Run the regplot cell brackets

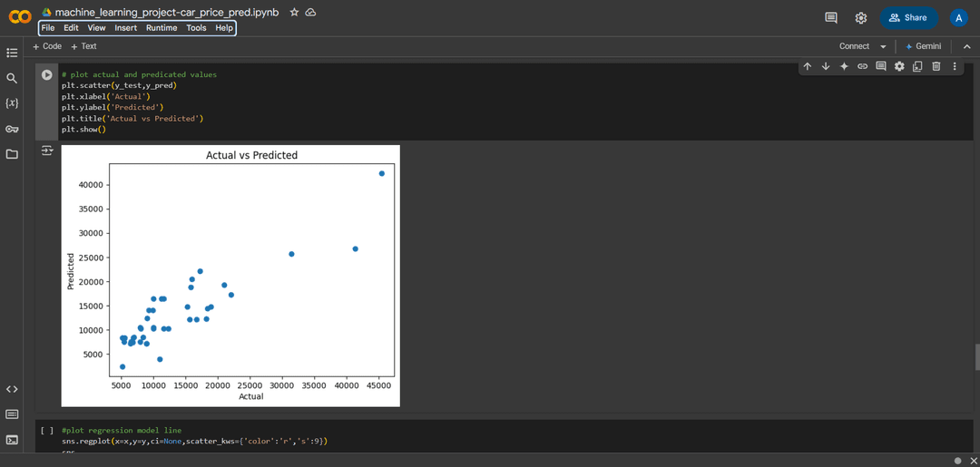pyautogui.click(x=47, y=430)
